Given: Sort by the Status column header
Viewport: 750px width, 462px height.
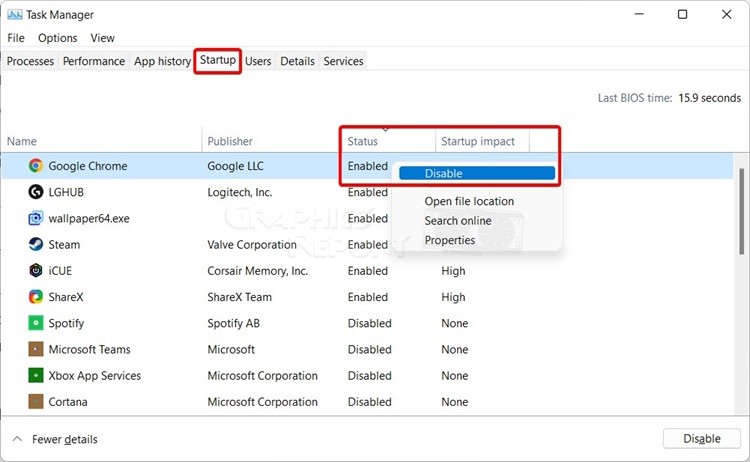Looking at the screenshot, I should [x=362, y=141].
